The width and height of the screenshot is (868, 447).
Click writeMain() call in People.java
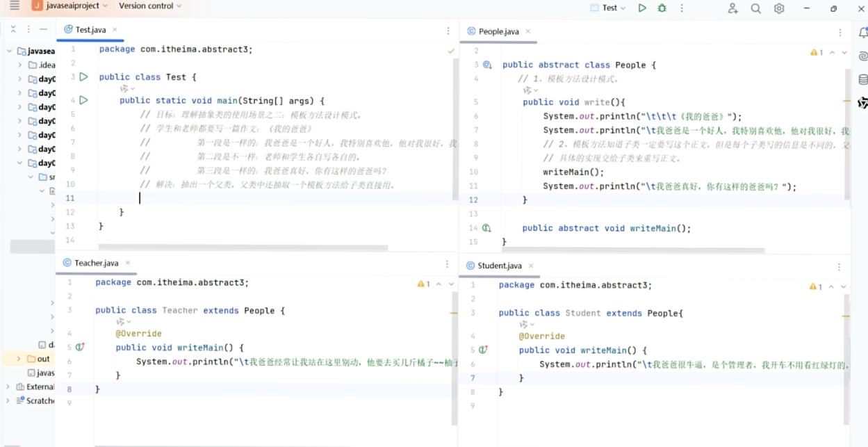click(x=573, y=172)
